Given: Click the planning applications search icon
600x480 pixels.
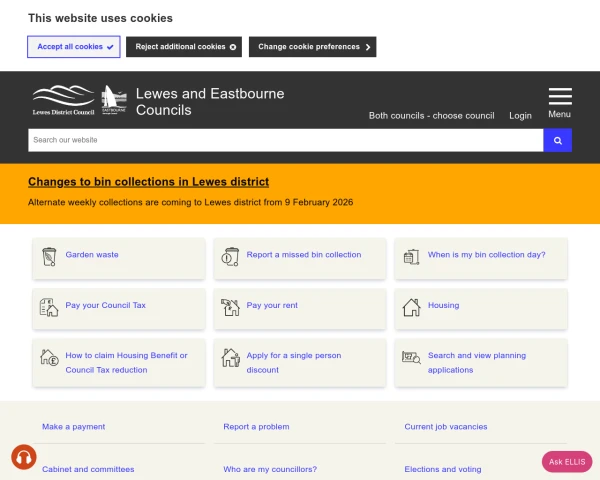Looking at the screenshot, I should 411,357.
